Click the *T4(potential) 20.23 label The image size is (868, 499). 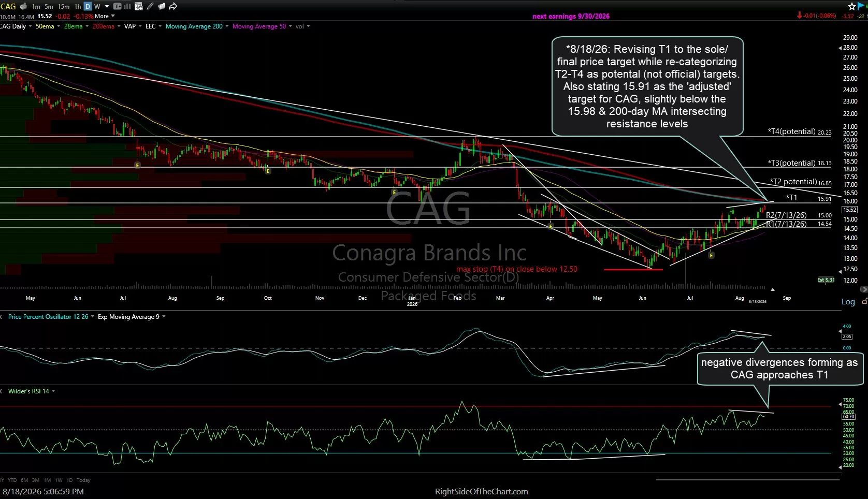[800, 132]
